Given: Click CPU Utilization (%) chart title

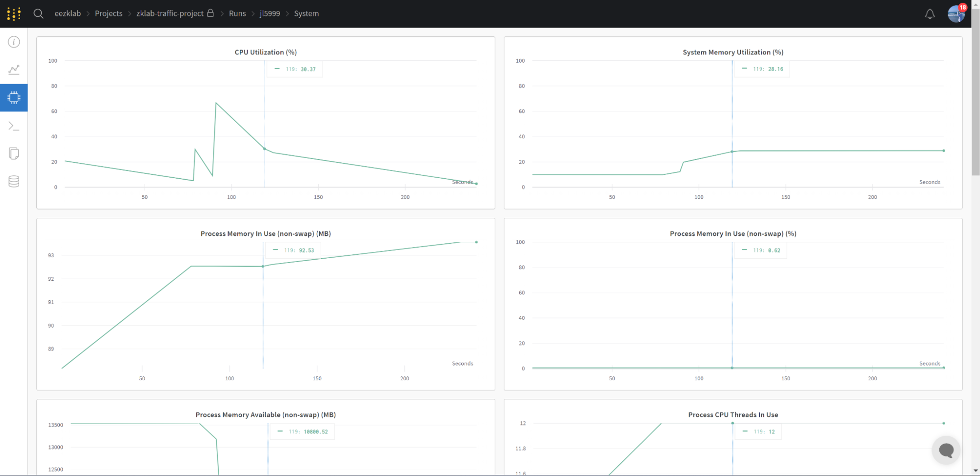Looking at the screenshot, I should (x=266, y=53).
